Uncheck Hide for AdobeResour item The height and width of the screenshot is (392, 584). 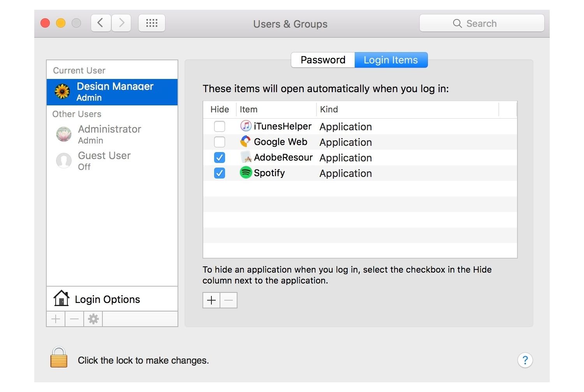(x=220, y=157)
